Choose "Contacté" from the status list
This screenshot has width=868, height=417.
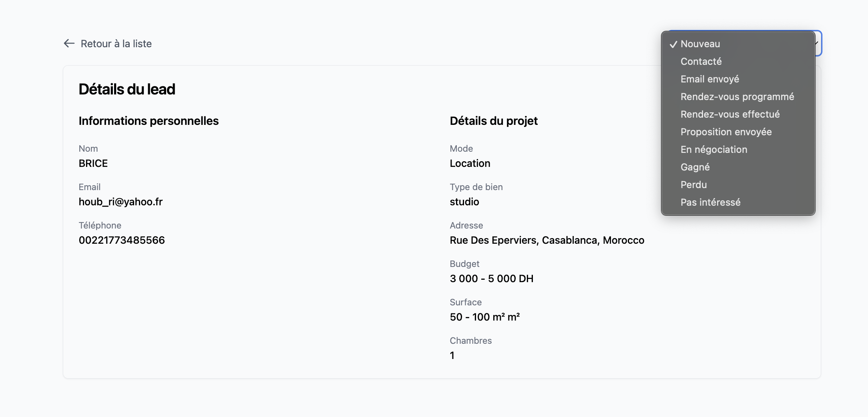tap(701, 62)
